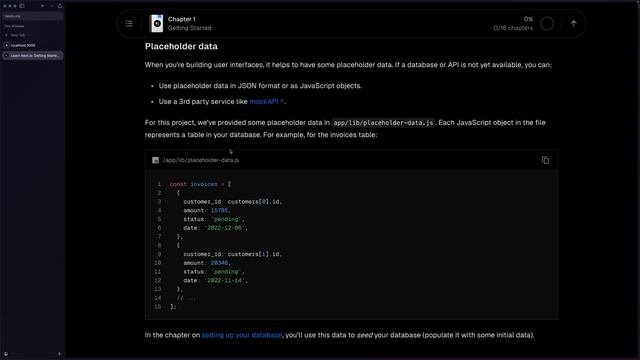The image size is (640, 360).
Task: Click the 0% progress circle
Action: 547,24
